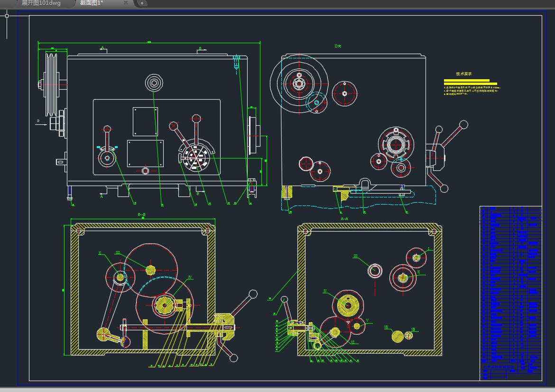The width and height of the screenshot is (555, 392).
Task: Switch to the 展开图101dwg drawing tab
Action: coord(41,3)
